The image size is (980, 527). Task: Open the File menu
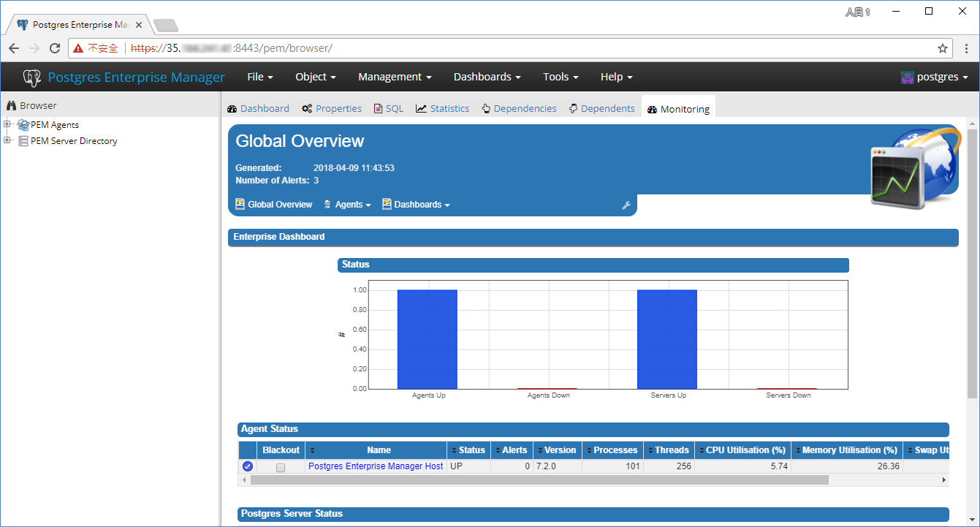(x=260, y=77)
